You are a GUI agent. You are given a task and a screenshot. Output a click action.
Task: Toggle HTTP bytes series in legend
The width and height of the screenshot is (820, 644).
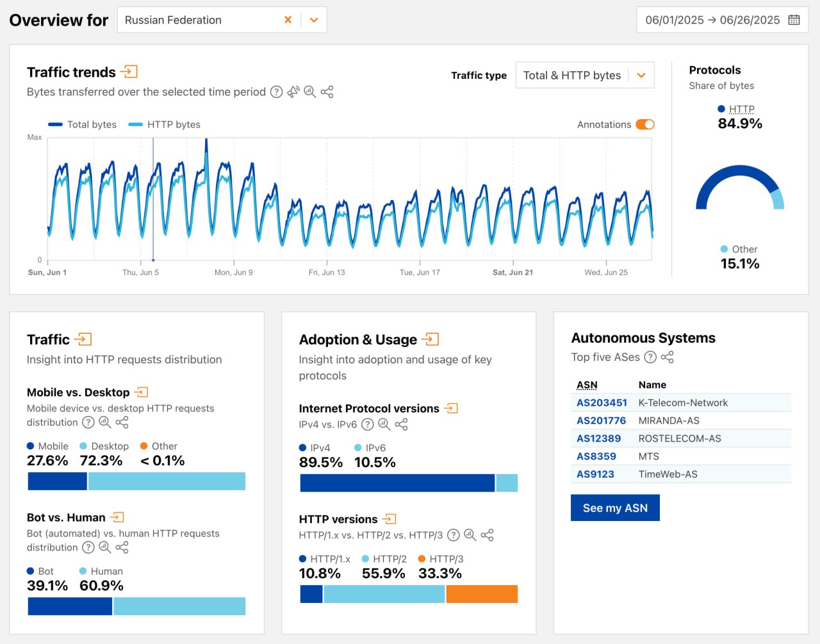[165, 124]
